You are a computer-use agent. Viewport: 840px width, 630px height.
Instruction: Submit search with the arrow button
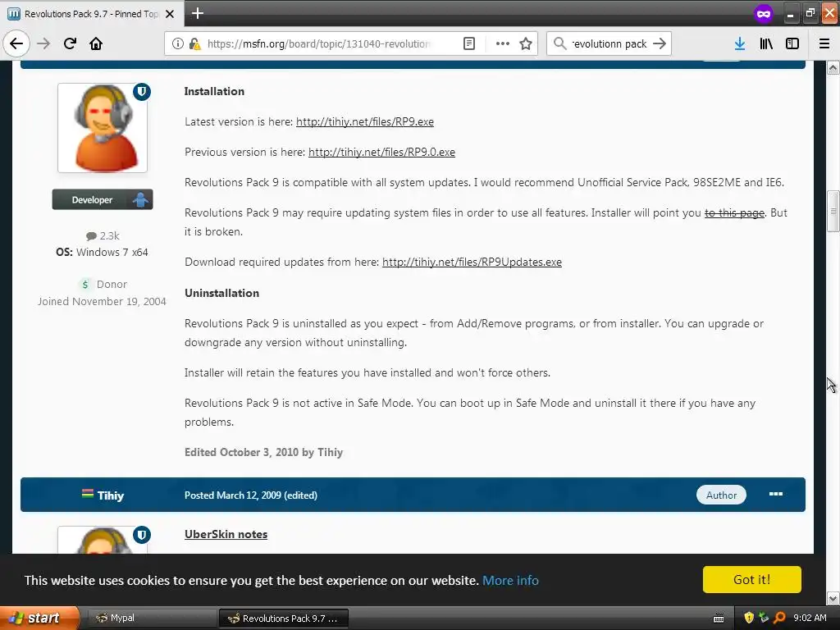[x=660, y=43]
